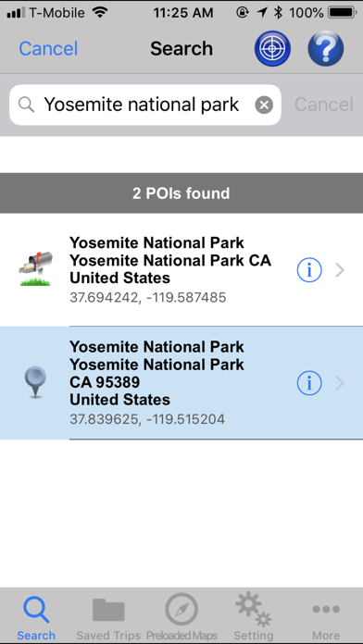Viewport: 363px width, 644px height.
Task: Switch to the Saved Trips tab
Action: [108, 617]
